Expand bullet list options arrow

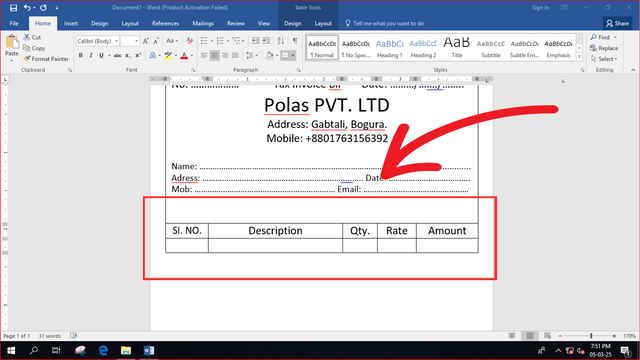[212, 41]
